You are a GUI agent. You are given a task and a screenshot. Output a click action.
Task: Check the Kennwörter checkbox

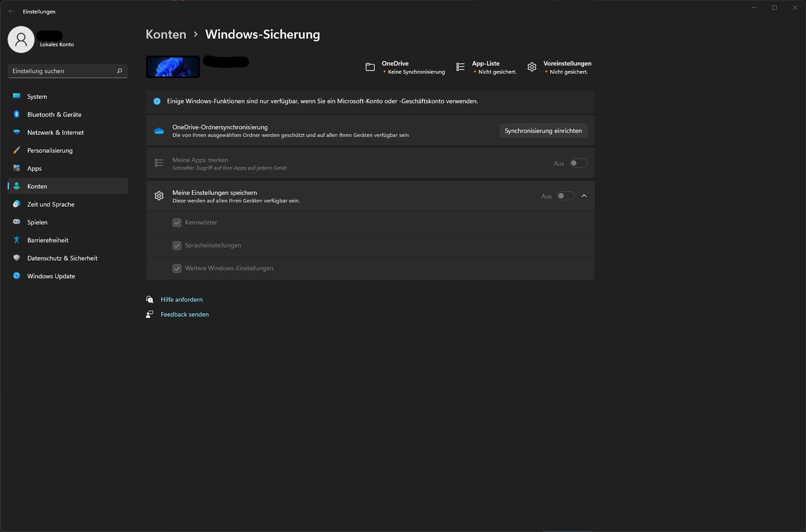(x=177, y=223)
